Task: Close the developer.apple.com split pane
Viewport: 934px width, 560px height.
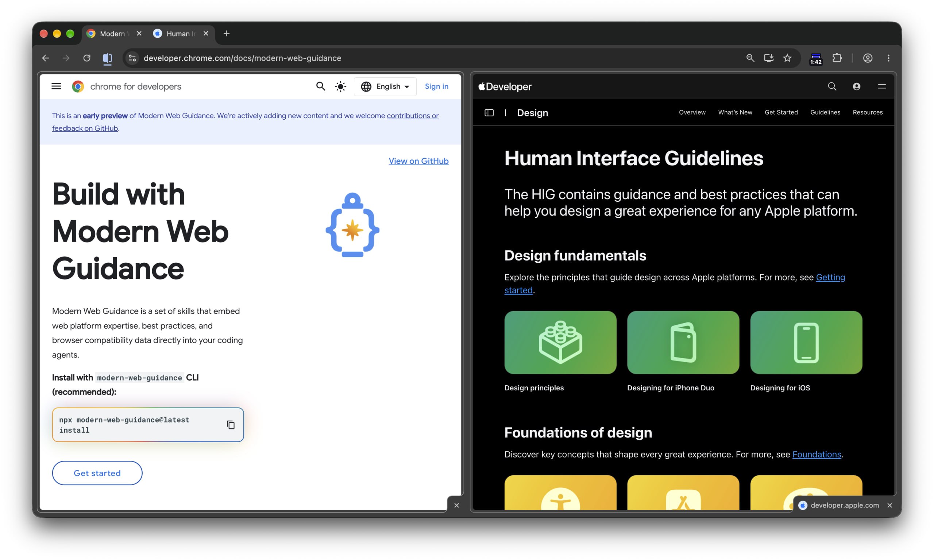Action: (889, 506)
